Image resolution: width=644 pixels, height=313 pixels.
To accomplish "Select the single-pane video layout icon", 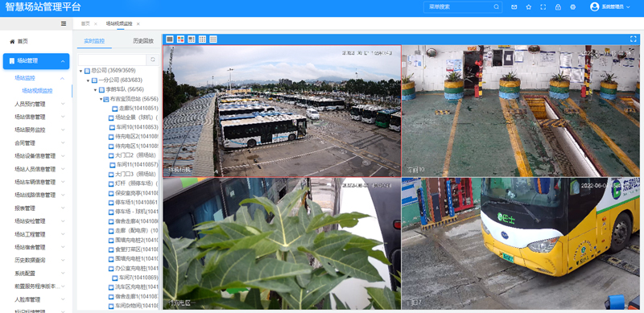I will click(169, 39).
